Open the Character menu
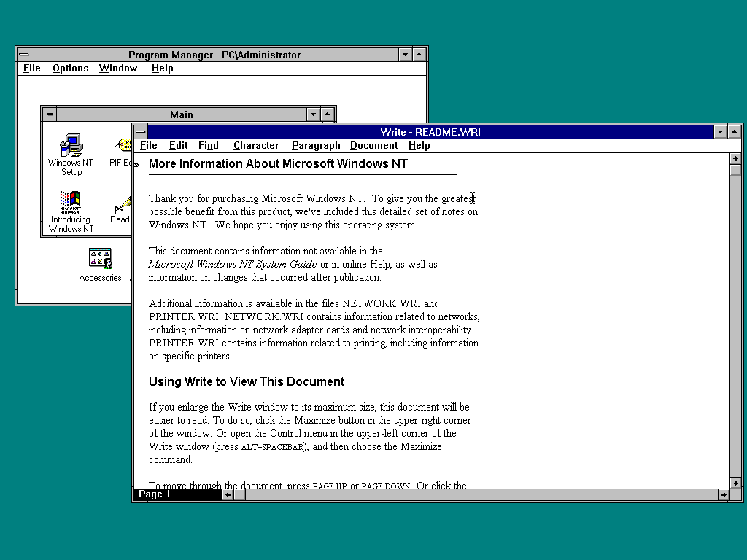The height and width of the screenshot is (560, 747). click(x=256, y=146)
